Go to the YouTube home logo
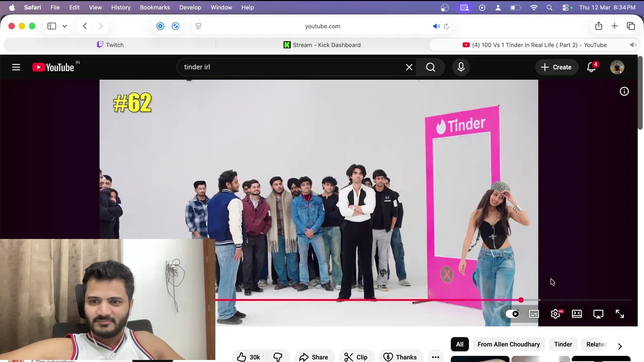 53,67
